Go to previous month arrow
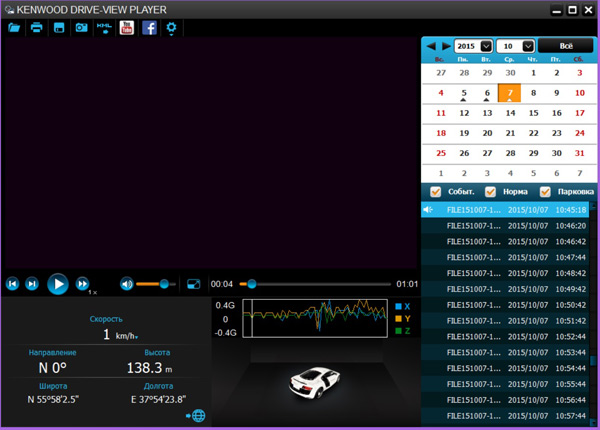Image resolution: width=600 pixels, height=430 pixels. 431,46
